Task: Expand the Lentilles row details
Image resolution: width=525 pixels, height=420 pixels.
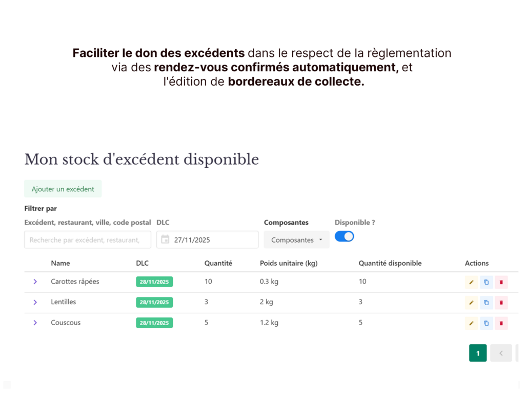Action: (35, 302)
